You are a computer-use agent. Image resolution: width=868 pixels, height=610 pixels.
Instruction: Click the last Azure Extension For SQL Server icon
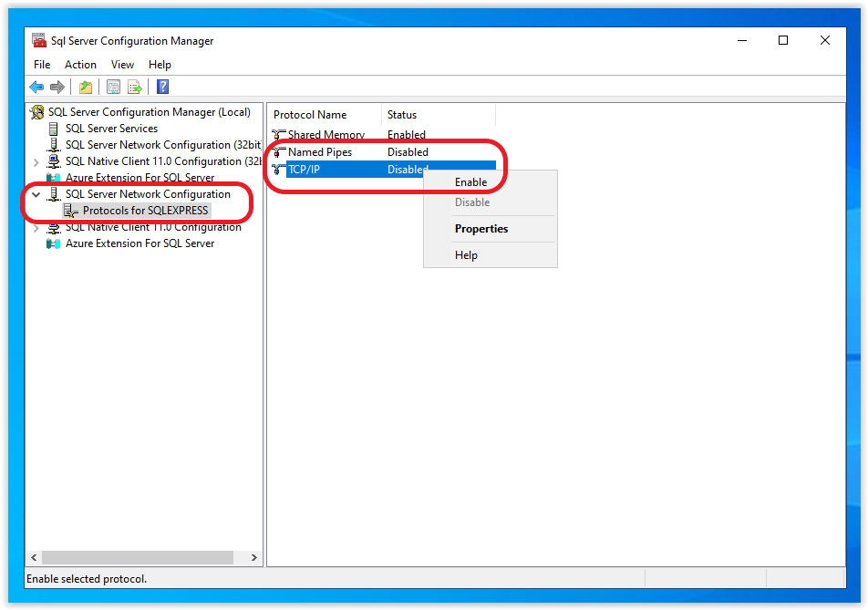click(x=54, y=243)
